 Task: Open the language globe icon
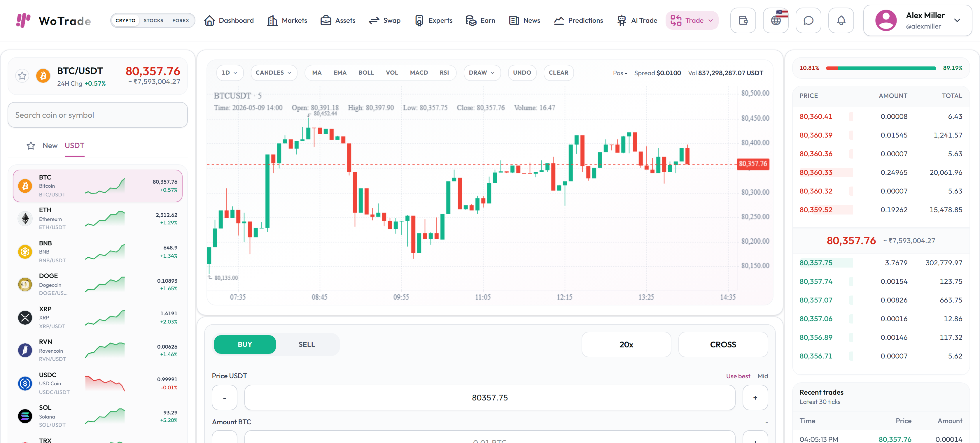click(x=776, y=20)
